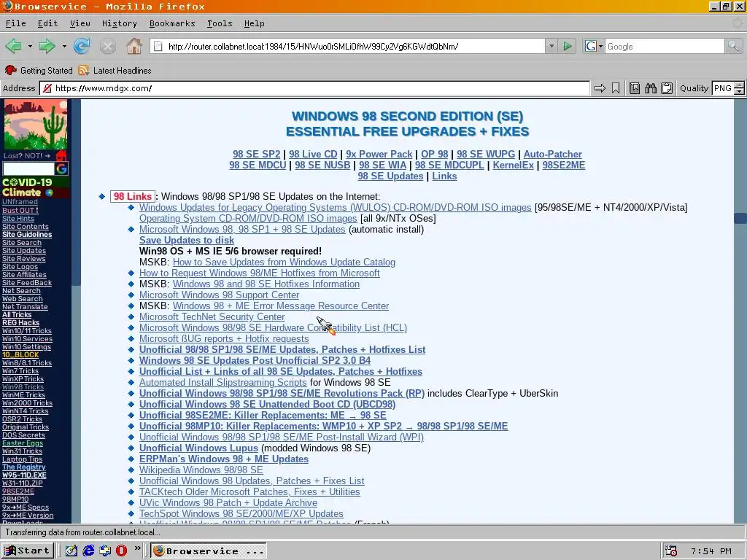Viewport: 747px width, 560px height.
Task: Click the Win10/11 Tricks sidebar link
Action: [27, 331]
